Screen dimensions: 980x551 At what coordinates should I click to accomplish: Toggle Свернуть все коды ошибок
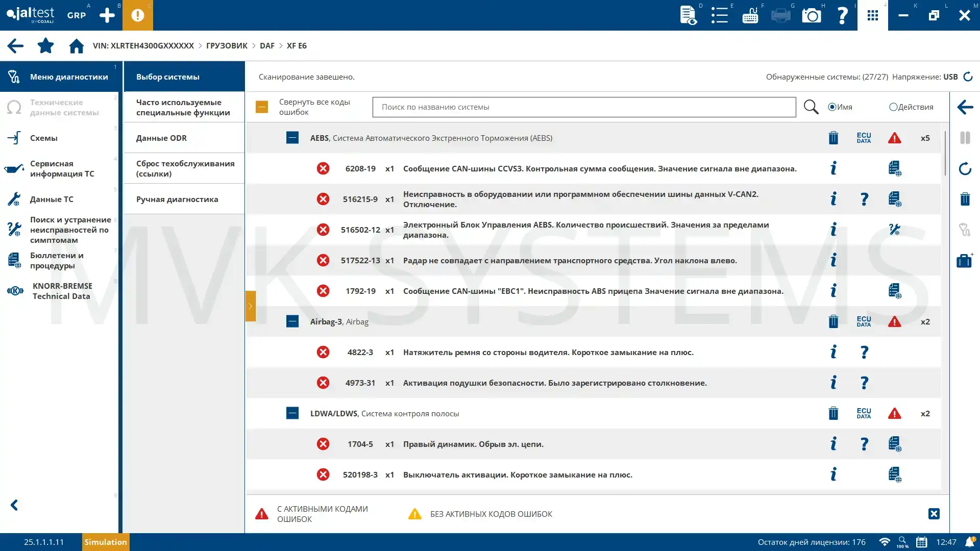(x=262, y=107)
